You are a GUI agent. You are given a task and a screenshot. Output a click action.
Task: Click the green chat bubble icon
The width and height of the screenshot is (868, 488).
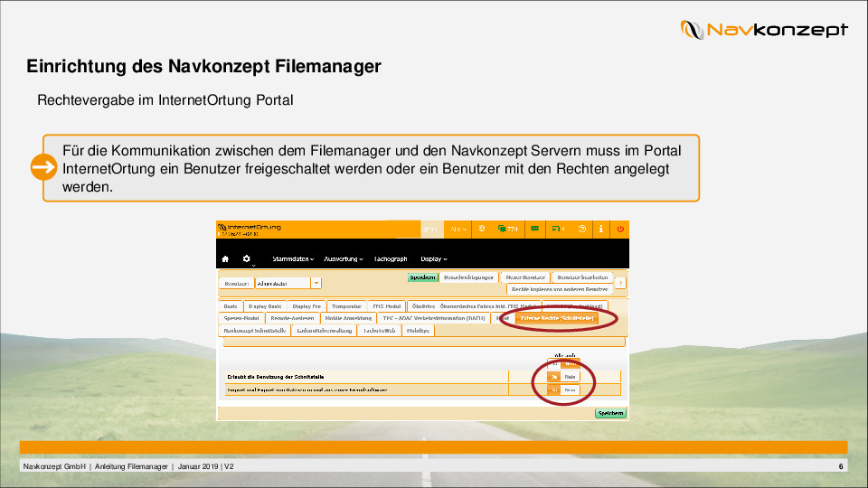535,230
